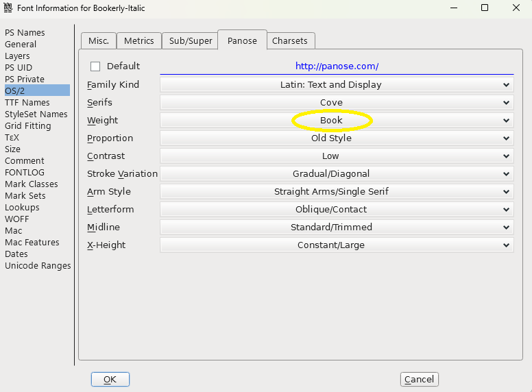Select StyleSet Names in the sidebar

pyautogui.click(x=36, y=114)
